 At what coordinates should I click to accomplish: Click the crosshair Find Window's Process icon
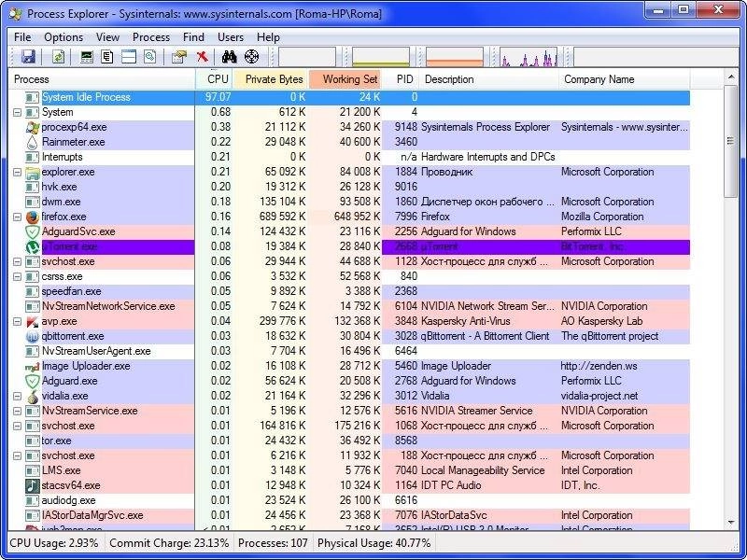coord(251,57)
